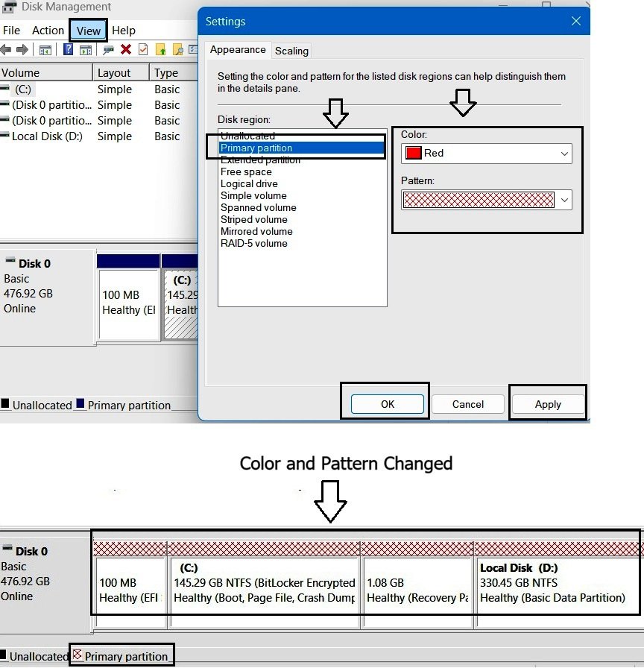The image size is (644, 668).
Task: Select Simple volume in Disk region list
Action: click(302, 195)
